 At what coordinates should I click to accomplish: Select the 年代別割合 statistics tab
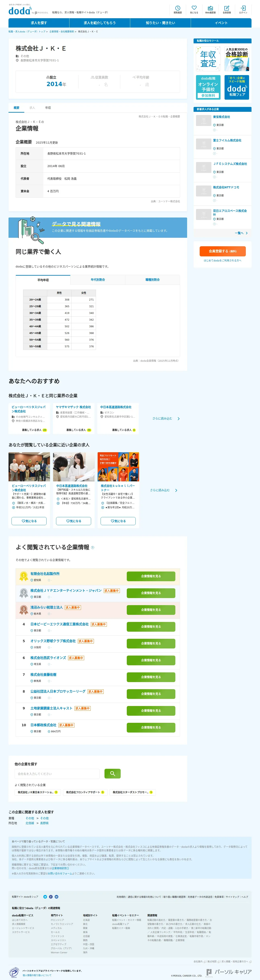[98, 280]
